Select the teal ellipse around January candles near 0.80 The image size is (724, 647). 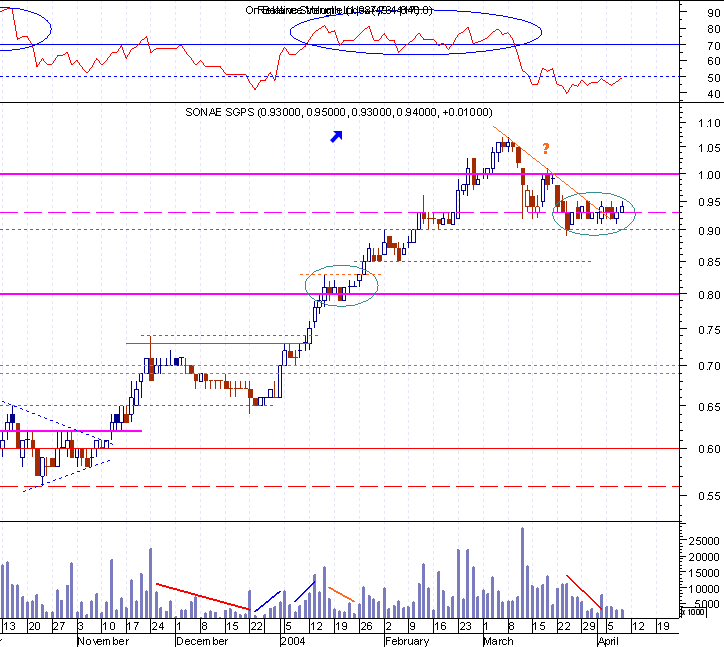pyautogui.click(x=342, y=285)
